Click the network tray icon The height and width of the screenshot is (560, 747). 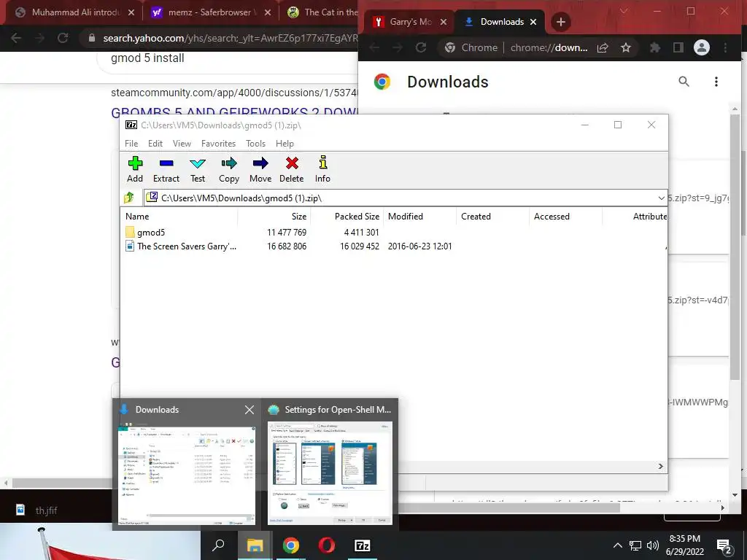635,545
